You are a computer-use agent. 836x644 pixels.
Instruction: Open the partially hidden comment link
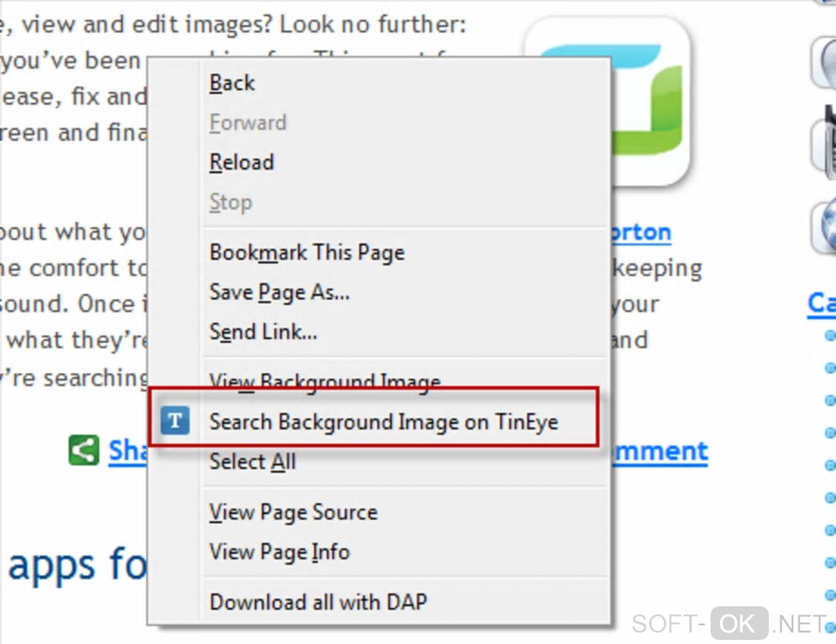[659, 451]
